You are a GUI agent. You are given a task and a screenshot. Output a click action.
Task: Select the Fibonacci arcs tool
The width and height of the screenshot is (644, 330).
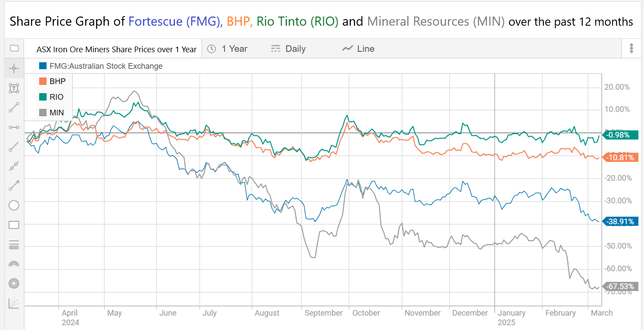point(14,264)
